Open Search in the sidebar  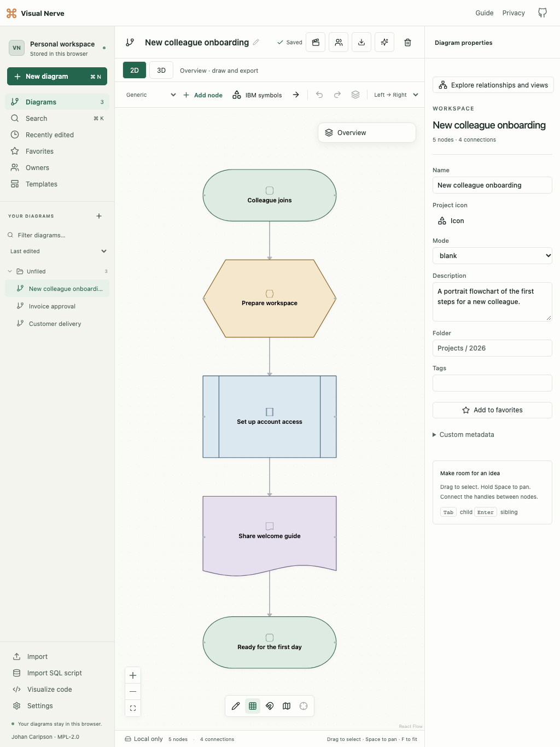[57, 119]
